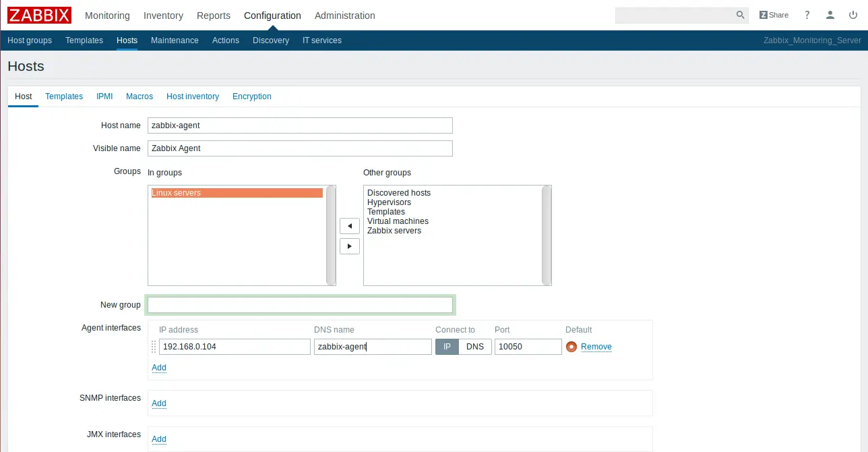Screen dimensions: 868x452
Task: Select Discovered hosts in Other groups
Action: click(x=399, y=193)
